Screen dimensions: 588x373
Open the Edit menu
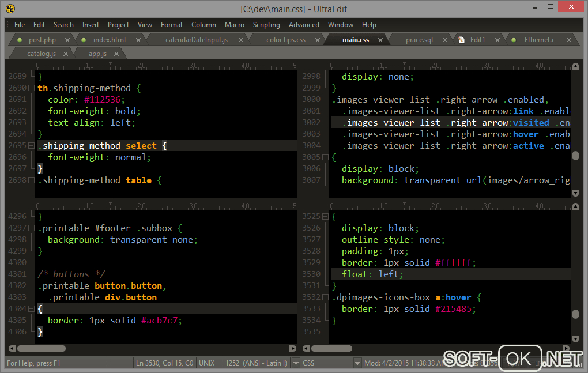pos(39,25)
